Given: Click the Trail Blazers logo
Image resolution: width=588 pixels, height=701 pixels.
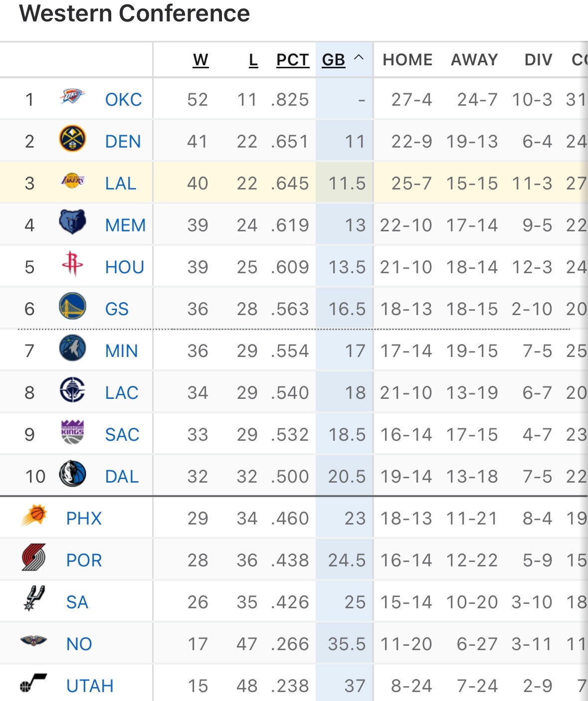Looking at the screenshot, I should tap(34, 557).
